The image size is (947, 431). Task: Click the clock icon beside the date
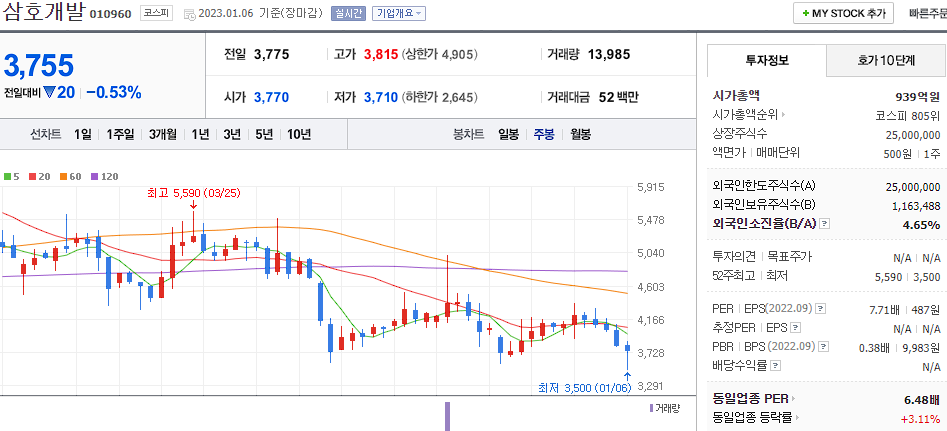[x=189, y=13]
